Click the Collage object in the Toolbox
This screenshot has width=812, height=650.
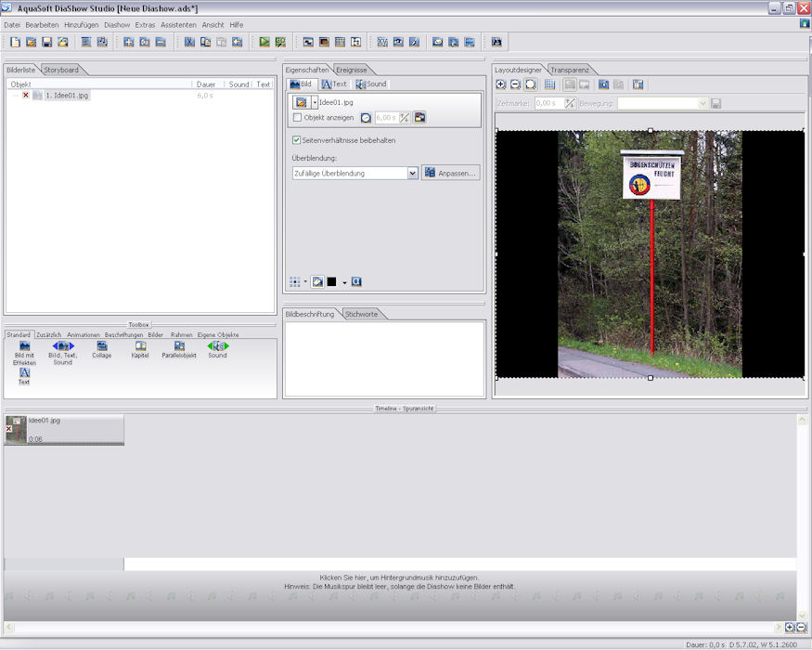[x=101, y=347]
